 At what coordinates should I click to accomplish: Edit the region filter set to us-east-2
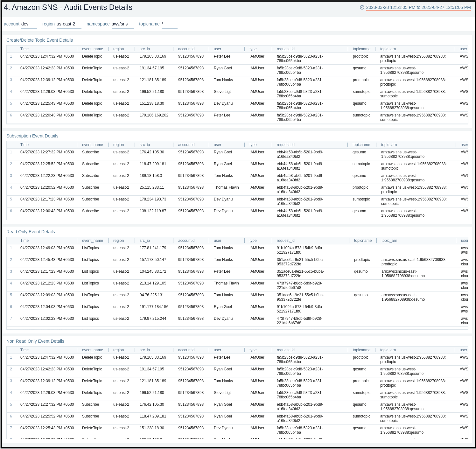pos(69,24)
